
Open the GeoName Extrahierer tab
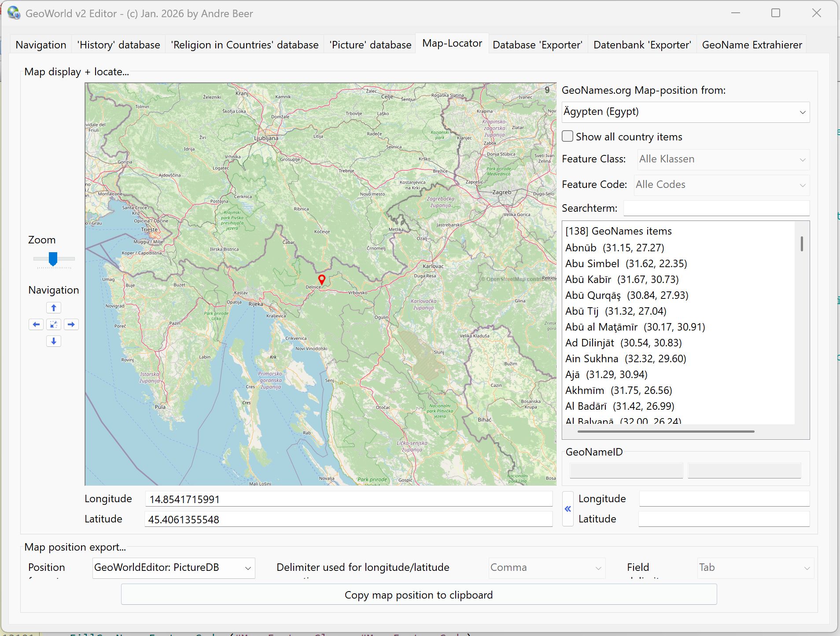pyautogui.click(x=752, y=45)
